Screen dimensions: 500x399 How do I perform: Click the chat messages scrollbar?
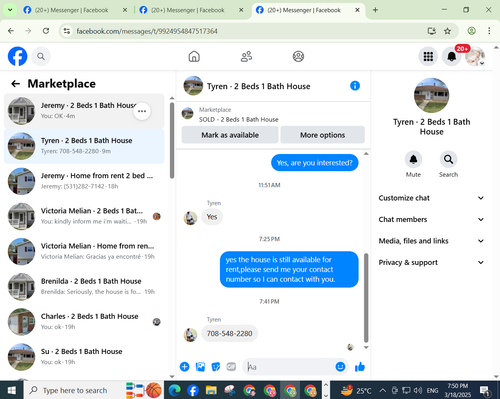366,298
